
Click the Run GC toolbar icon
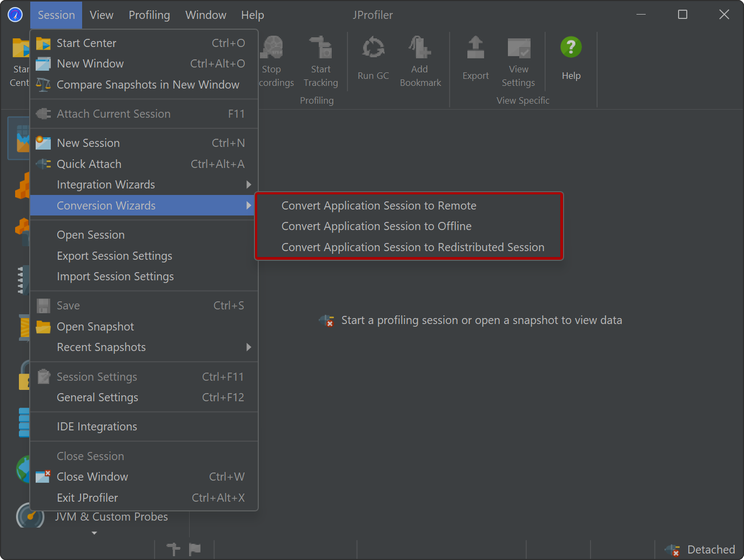373,48
